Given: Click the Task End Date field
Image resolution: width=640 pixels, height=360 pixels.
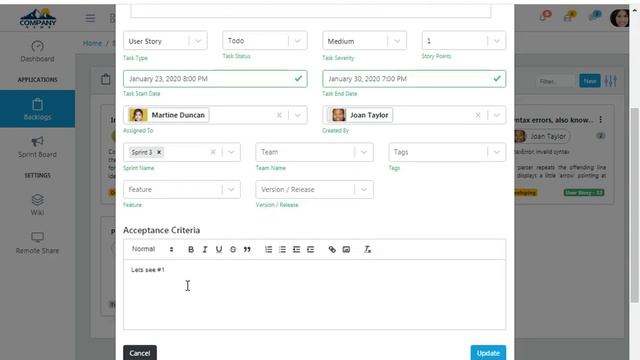Looking at the screenshot, I should point(414,79).
